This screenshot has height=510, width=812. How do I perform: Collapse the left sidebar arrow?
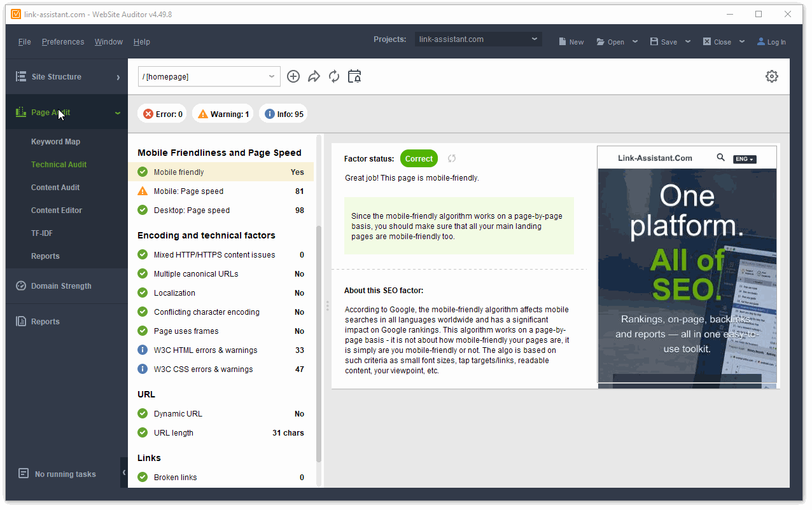click(124, 472)
